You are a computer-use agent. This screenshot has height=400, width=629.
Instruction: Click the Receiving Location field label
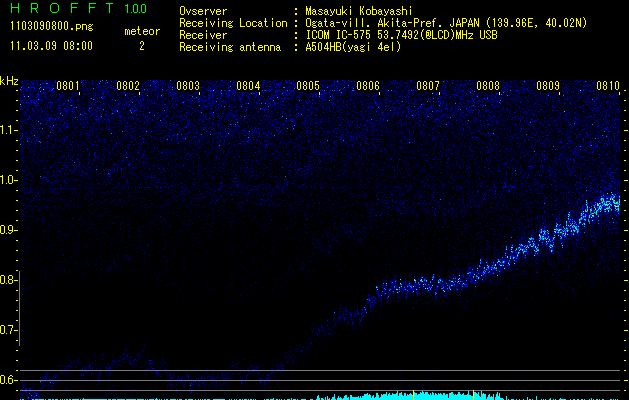click(x=233, y=23)
